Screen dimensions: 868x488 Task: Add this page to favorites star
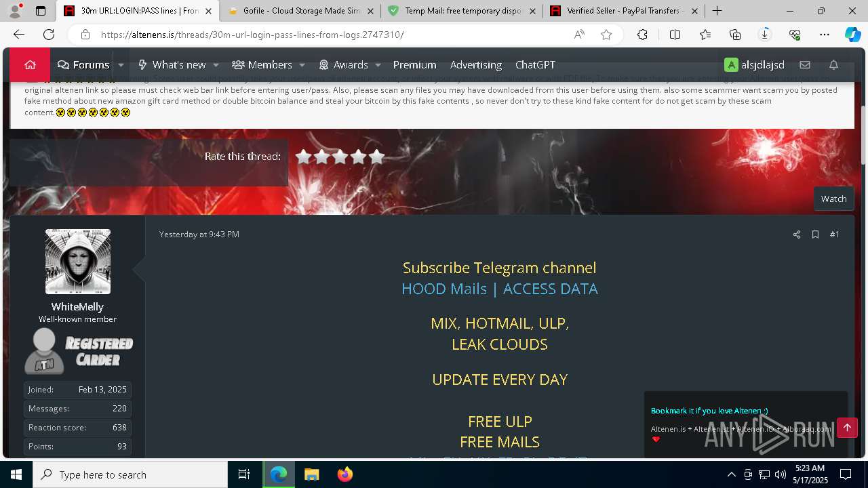click(x=606, y=35)
